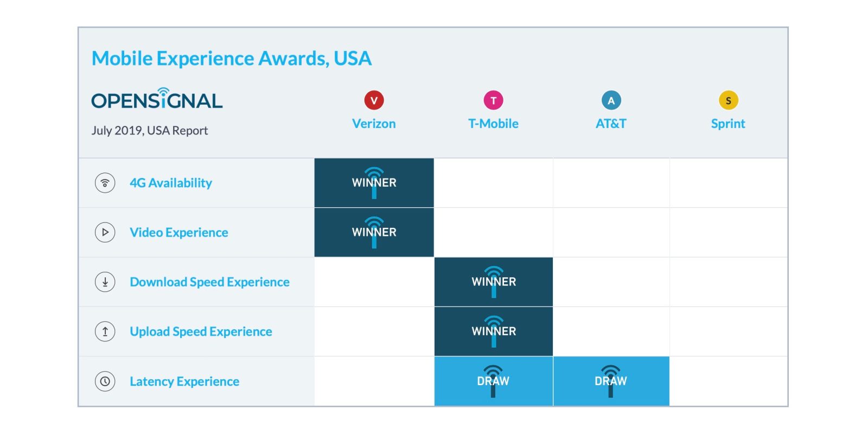Select the Latency Experience label
The image size is (868, 434).
(184, 381)
